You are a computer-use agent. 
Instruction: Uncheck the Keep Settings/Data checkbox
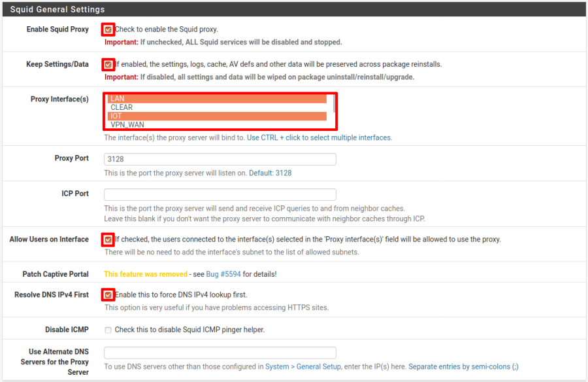[108, 65]
